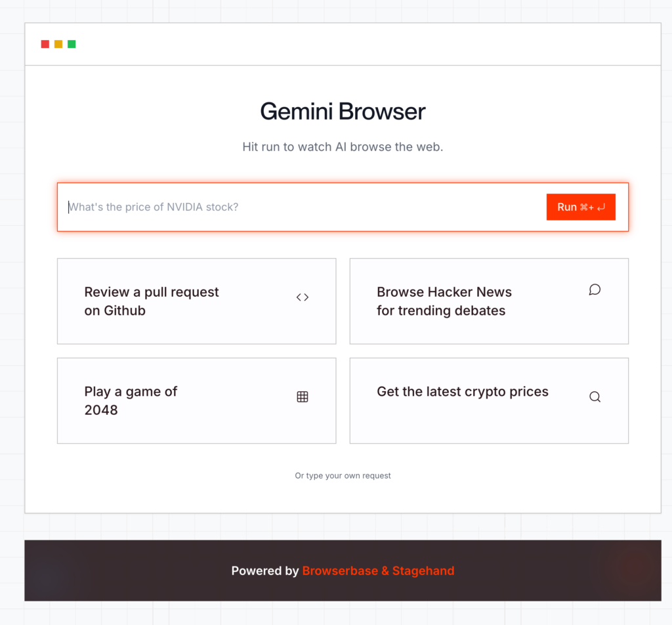The width and height of the screenshot is (672, 625).
Task: Click the magnifier icon on crypto prices card
Action: (595, 397)
